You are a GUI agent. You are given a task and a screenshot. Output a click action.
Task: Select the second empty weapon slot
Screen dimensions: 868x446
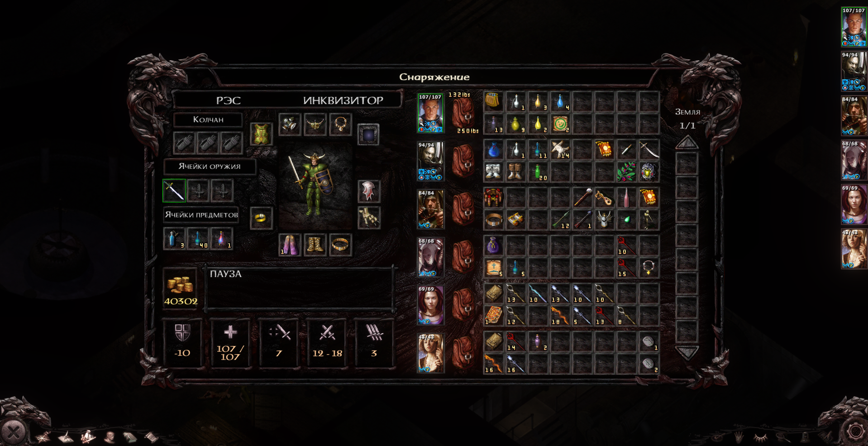[222, 191]
